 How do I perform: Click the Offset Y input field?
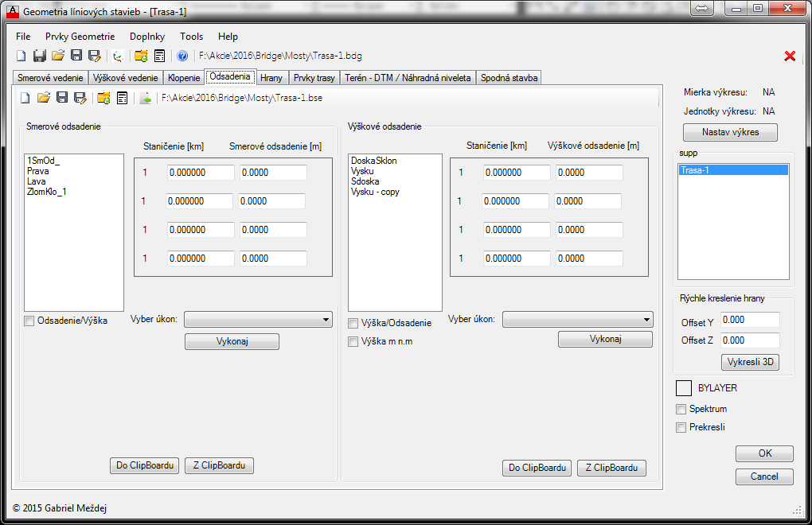[x=749, y=320]
